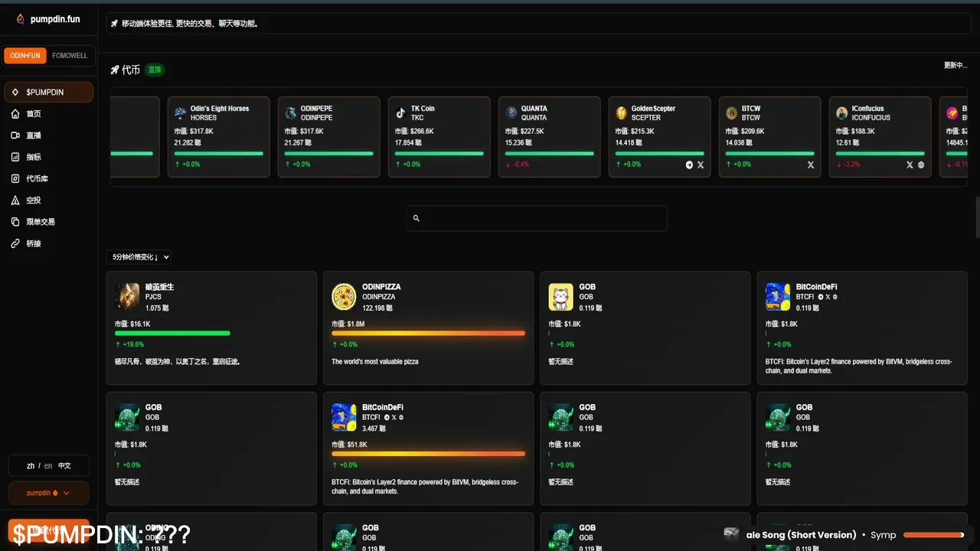Click the pumpdin.fun flame logo

[21, 19]
